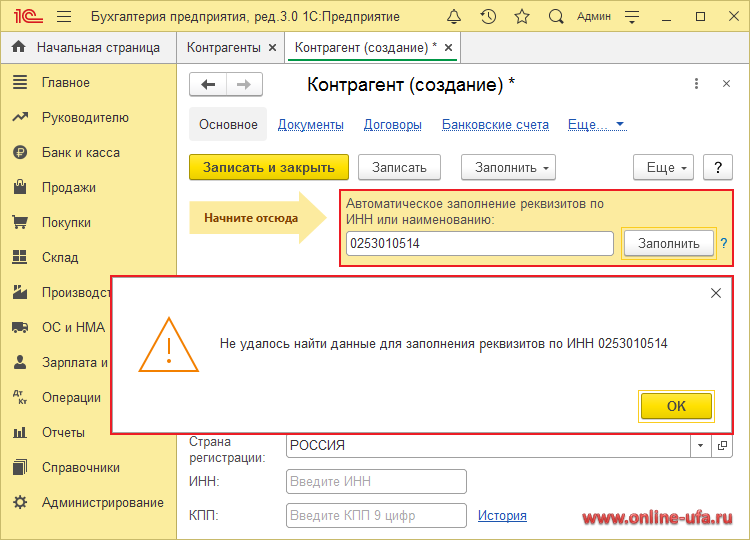Open form options three-dot menu
The image size is (750, 540).
click(x=696, y=84)
